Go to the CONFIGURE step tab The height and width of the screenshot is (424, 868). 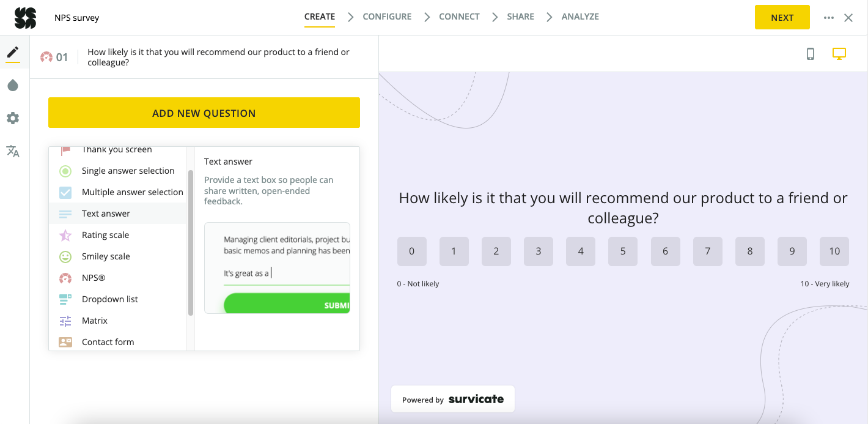click(387, 17)
